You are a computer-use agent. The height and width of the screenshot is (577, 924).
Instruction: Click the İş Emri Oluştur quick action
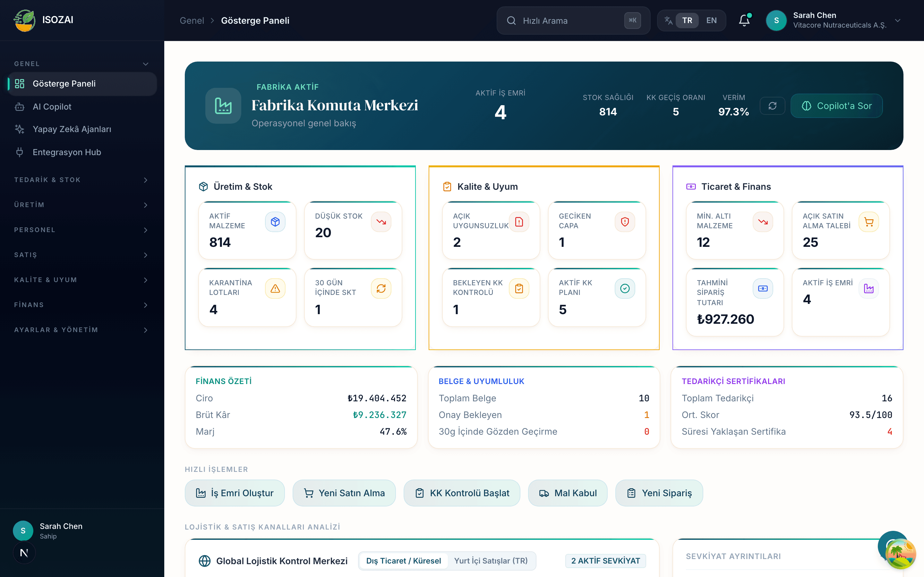pyautogui.click(x=235, y=493)
